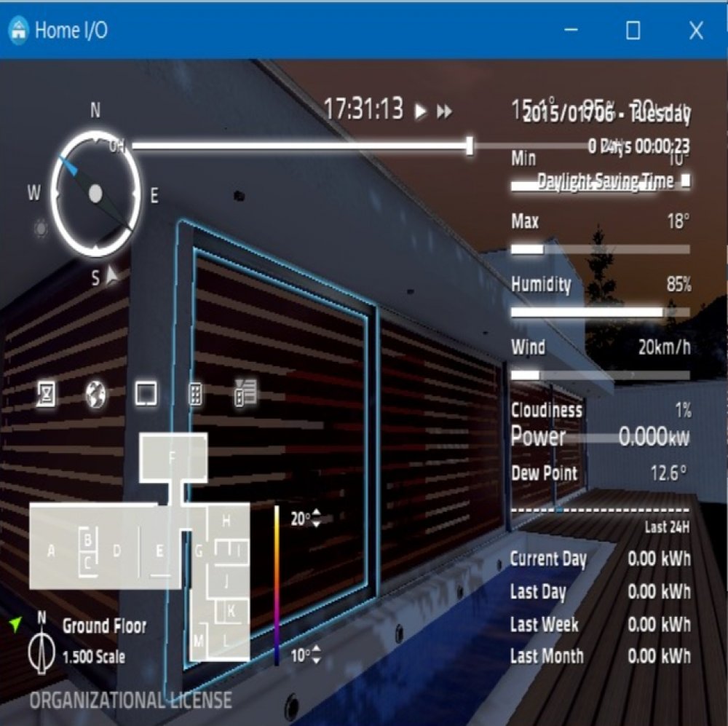Click the Wind speed slider bar
Viewport: 728px width, 726px height.
[x=600, y=375]
